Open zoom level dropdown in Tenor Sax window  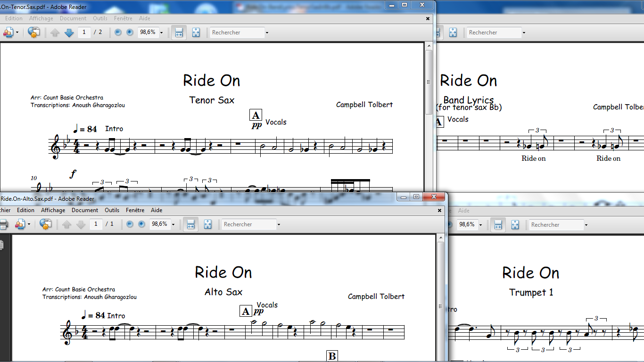coord(161,33)
